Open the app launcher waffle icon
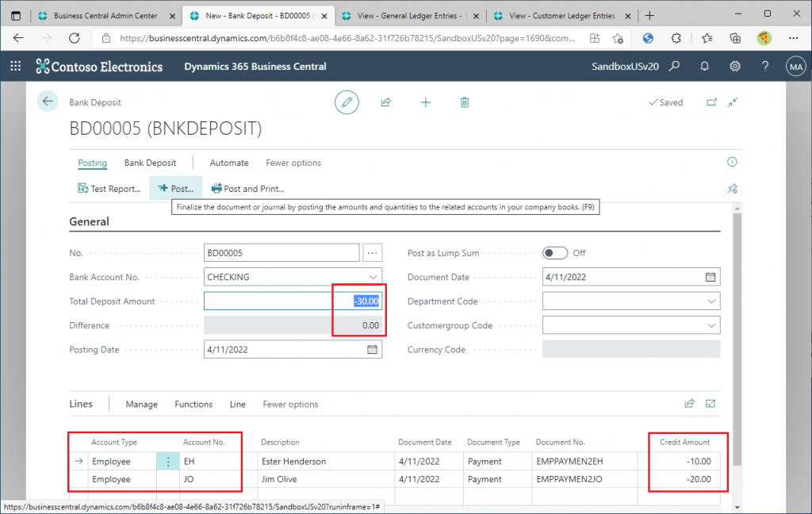 (16, 67)
